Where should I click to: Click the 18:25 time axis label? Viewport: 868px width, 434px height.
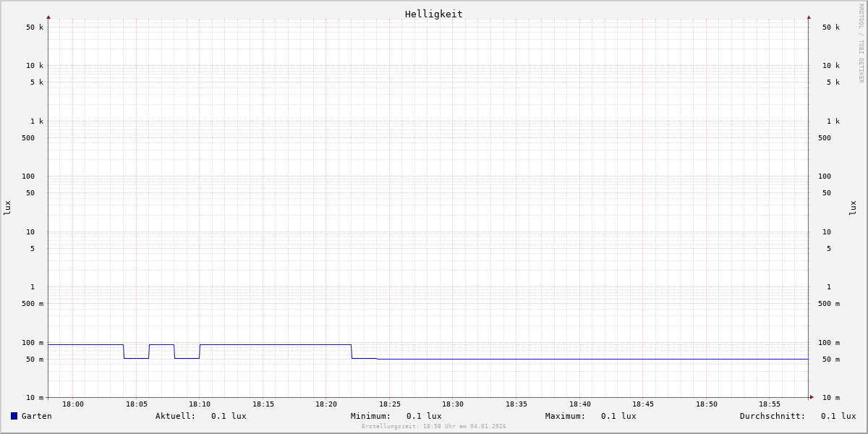point(390,404)
